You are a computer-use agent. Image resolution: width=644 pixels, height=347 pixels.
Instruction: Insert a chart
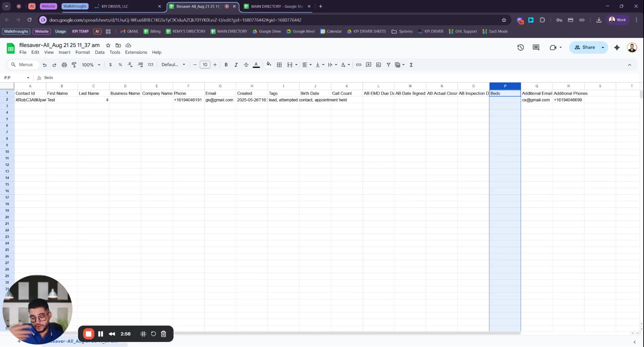click(378, 65)
